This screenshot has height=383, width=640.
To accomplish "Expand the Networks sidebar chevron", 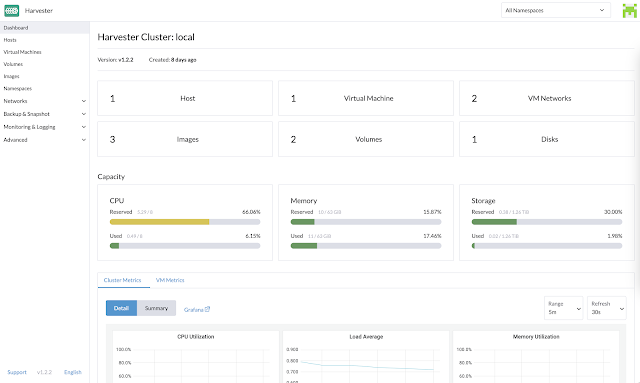I will click(84, 101).
